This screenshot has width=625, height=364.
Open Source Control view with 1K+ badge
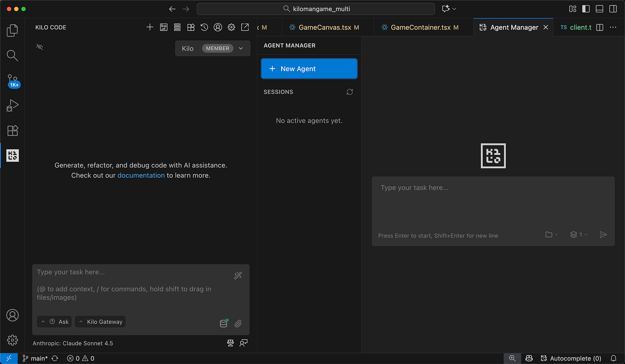12,81
